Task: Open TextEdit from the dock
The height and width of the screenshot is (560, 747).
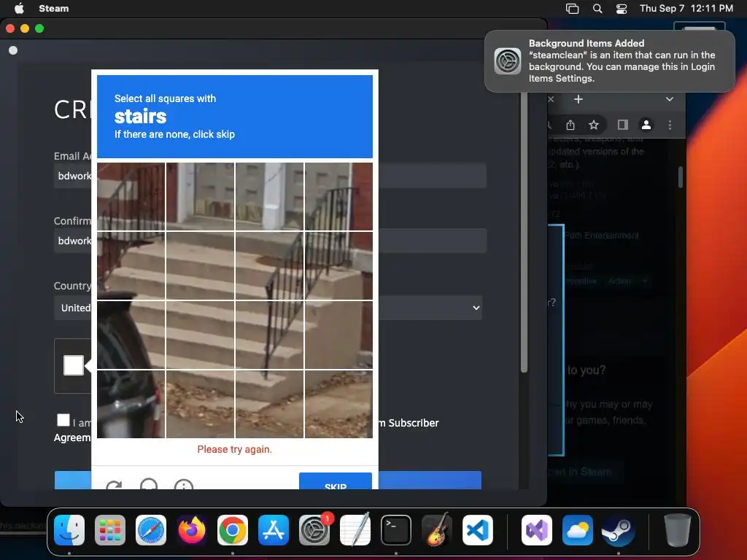Action: tap(355, 530)
